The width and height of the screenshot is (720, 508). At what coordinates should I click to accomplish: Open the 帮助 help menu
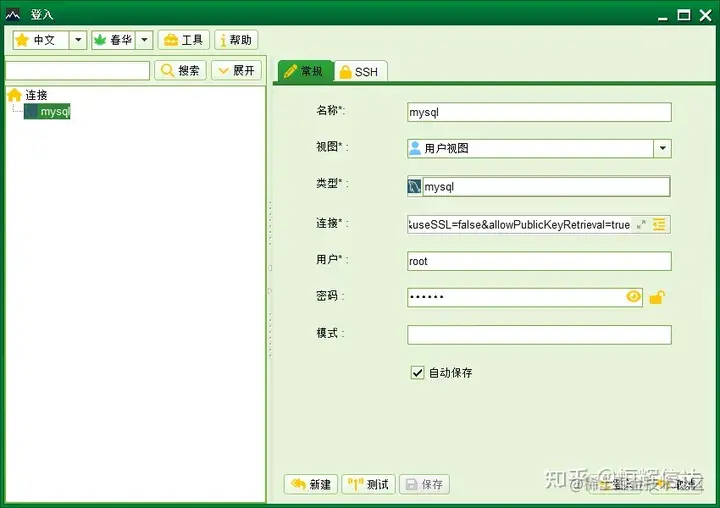(236, 40)
